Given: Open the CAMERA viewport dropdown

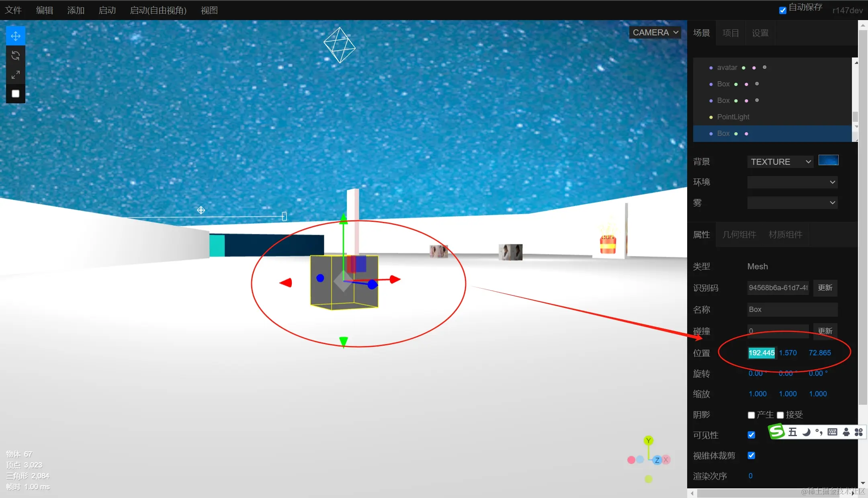Looking at the screenshot, I should [x=655, y=33].
